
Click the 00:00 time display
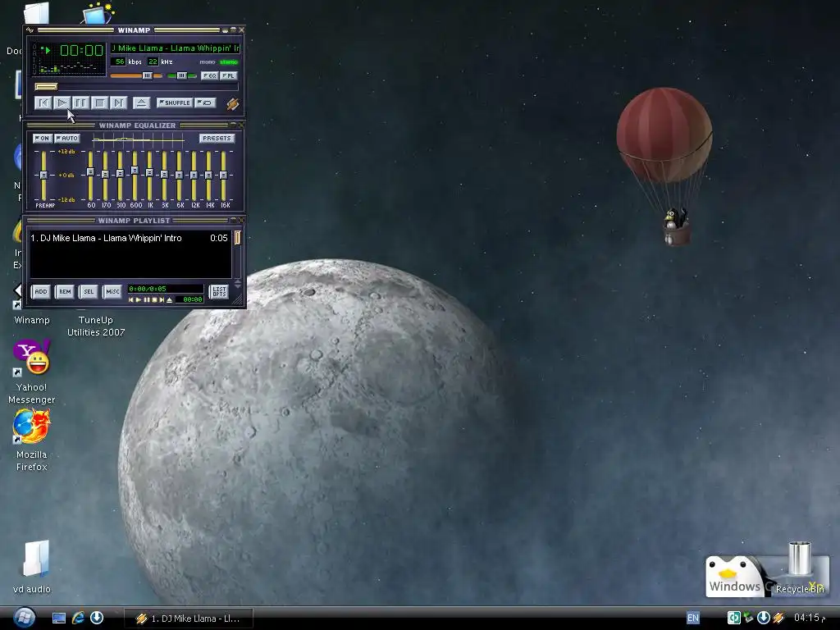coord(81,51)
